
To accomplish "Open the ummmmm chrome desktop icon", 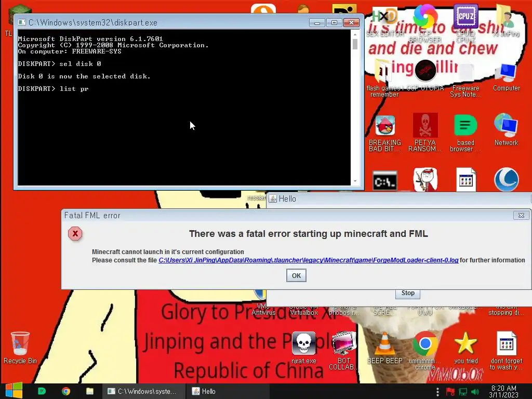I will click(x=425, y=351).
